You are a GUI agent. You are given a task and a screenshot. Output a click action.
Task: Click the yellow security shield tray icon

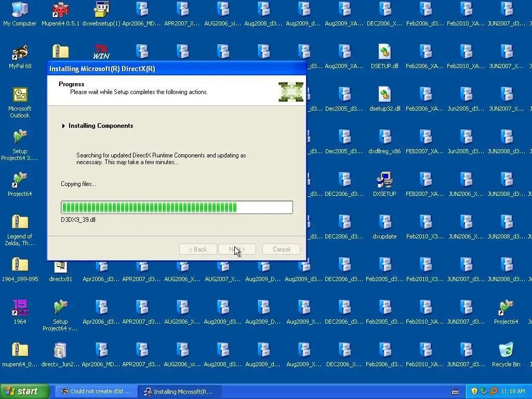click(x=474, y=392)
